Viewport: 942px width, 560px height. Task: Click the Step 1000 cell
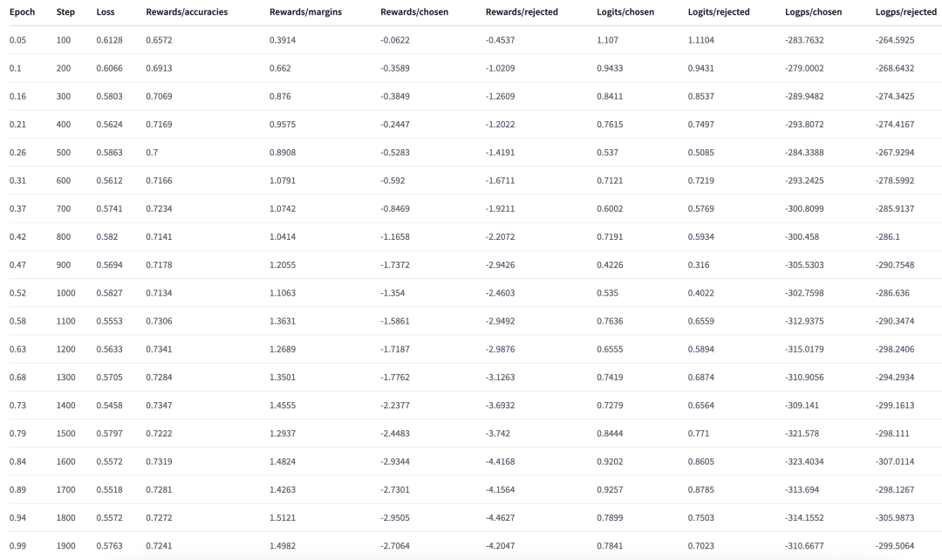[67, 293]
